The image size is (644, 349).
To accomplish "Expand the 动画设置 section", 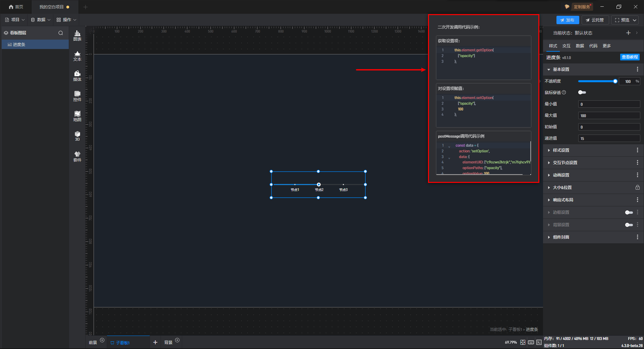I will [x=561, y=175].
